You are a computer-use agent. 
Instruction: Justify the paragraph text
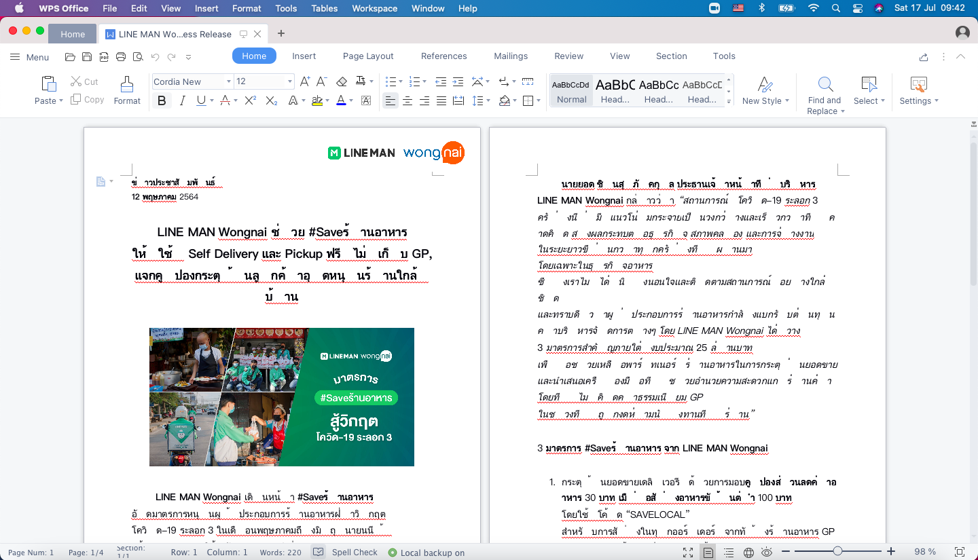[x=441, y=100]
